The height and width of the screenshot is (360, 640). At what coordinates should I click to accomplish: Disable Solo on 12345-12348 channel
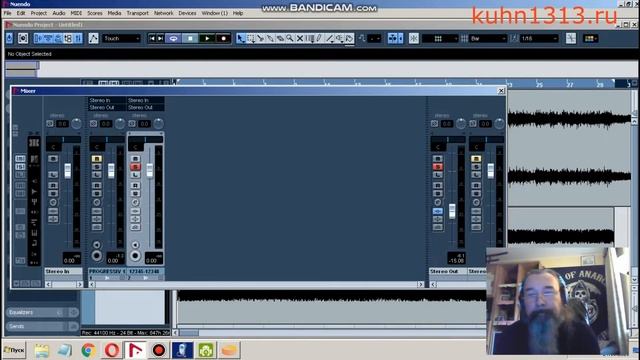pyautogui.click(x=136, y=167)
